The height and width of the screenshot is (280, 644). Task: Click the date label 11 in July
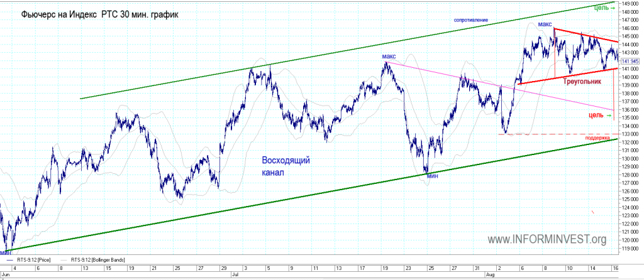316,268
